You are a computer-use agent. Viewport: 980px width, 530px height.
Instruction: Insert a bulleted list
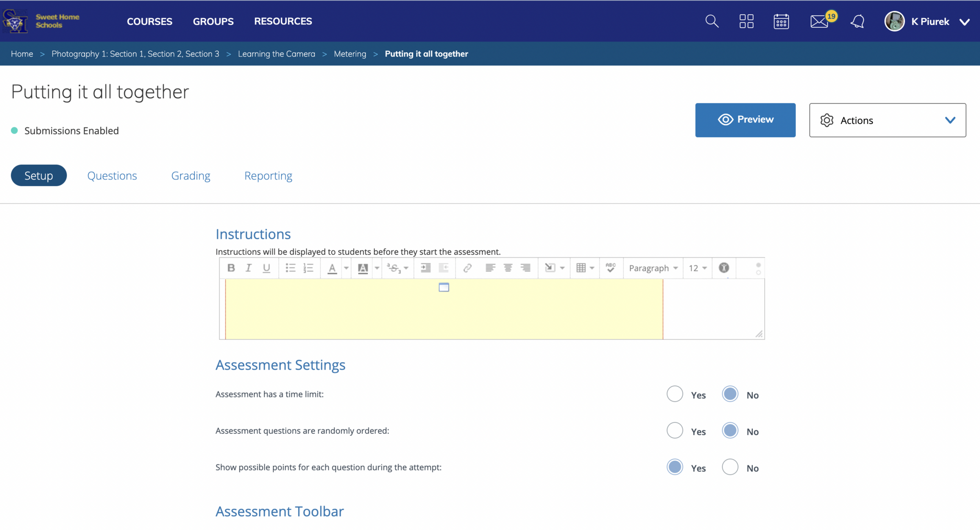[x=290, y=268]
